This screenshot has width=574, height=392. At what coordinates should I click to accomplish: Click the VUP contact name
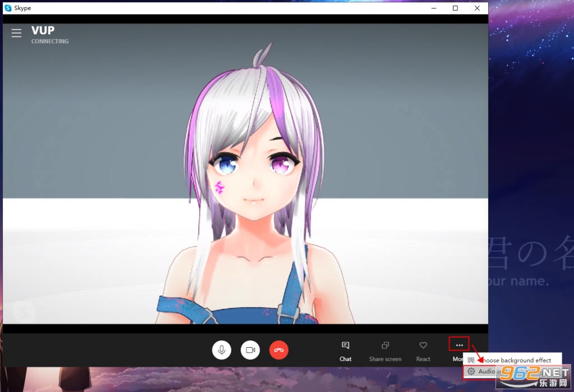click(43, 30)
